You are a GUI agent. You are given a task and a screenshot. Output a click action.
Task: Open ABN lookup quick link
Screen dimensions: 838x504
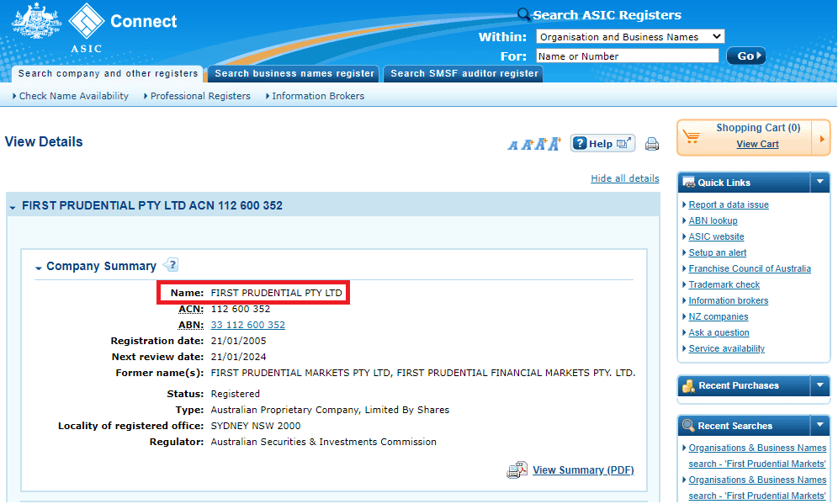pyautogui.click(x=713, y=220)
